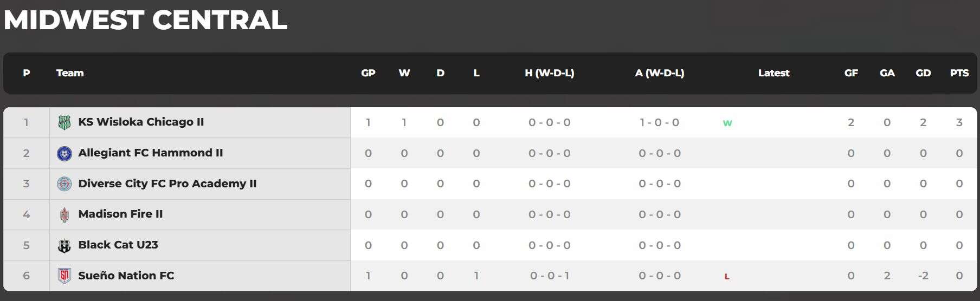Click the Latest column header
This screenshot has height=301, width=980.
point(773,73)
